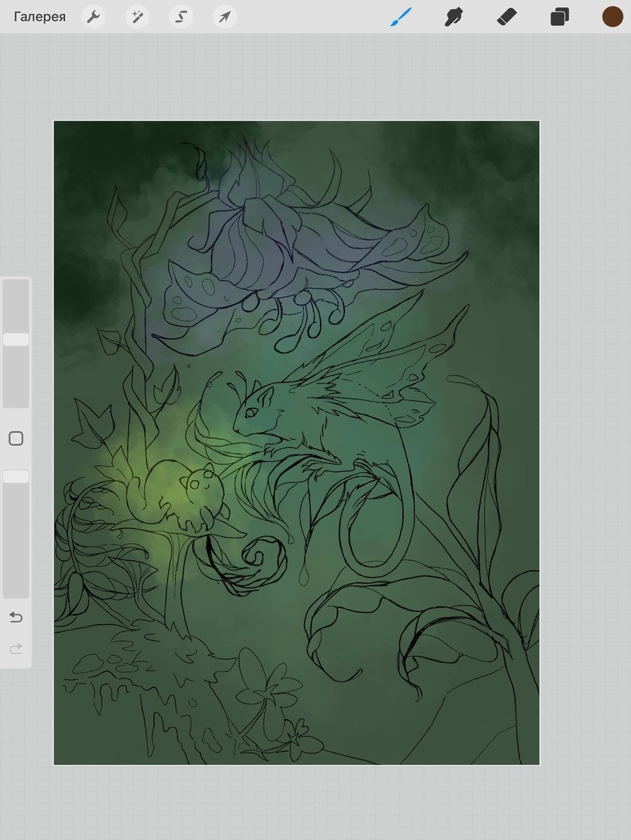The image size is (631, 840).
Task: Select the Brush paint tool
Action: (400, 17)
